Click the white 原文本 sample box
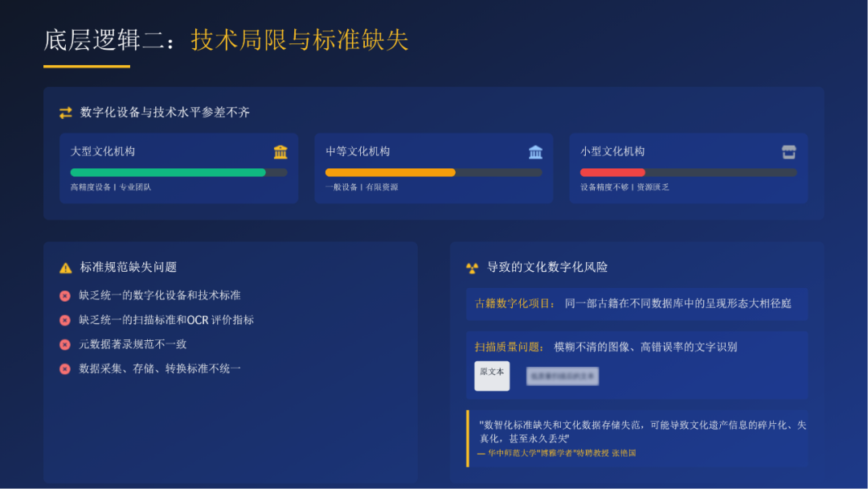 click(492, 376)
